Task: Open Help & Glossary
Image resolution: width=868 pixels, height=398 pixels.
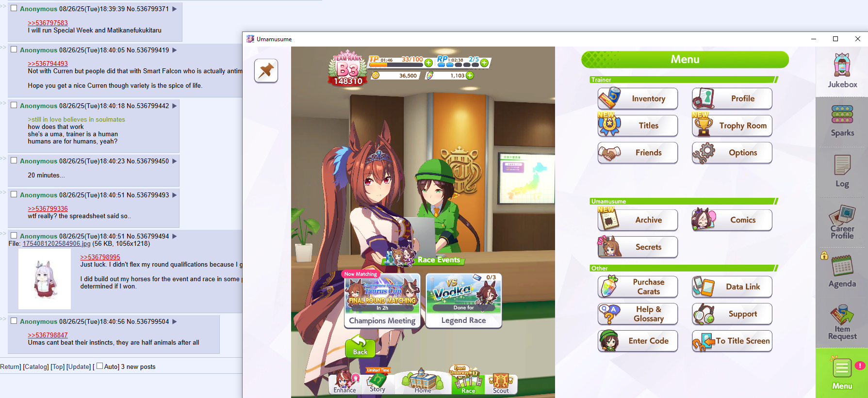Action: pos(638,314)
